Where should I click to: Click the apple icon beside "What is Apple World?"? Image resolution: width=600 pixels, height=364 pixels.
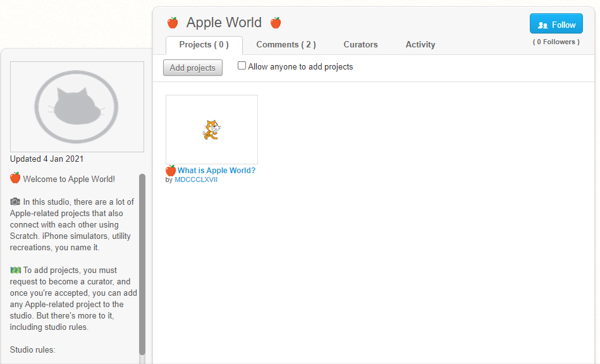(x=171, y=171)
